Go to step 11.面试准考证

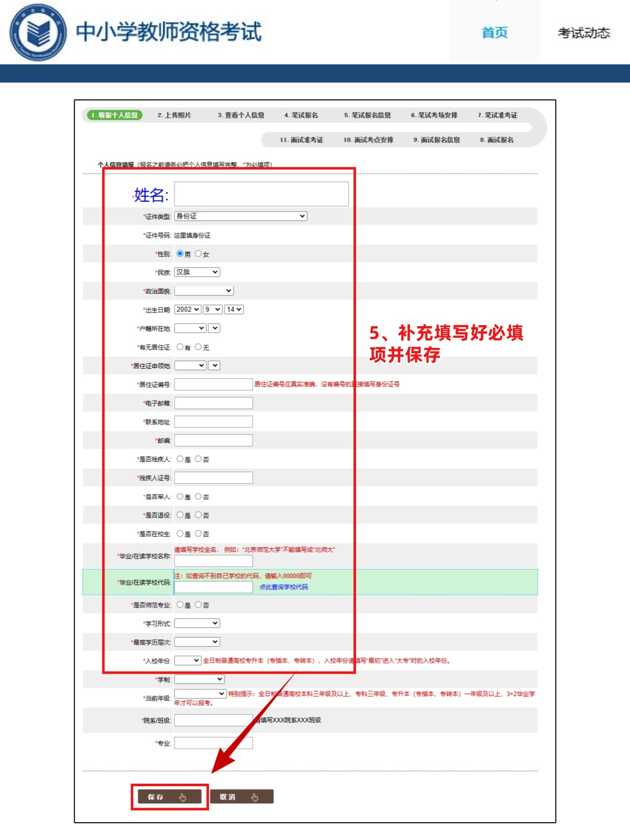click(x=301, y=140)
